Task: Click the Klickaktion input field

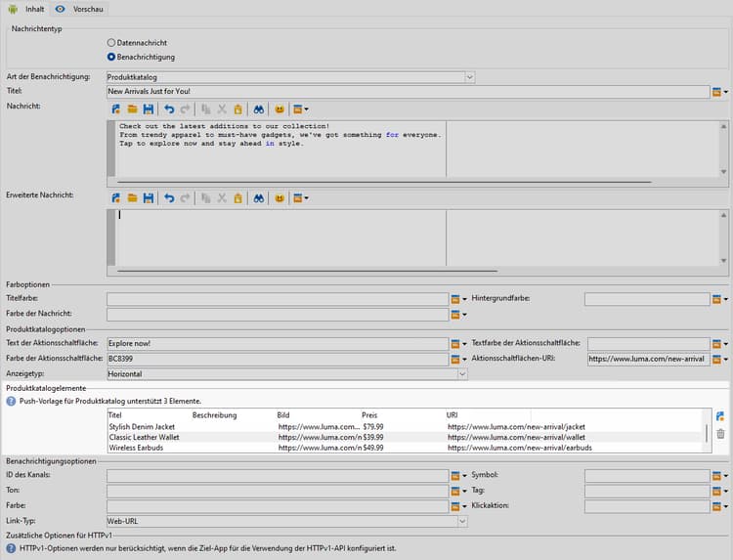Action: tap(647, 506)
